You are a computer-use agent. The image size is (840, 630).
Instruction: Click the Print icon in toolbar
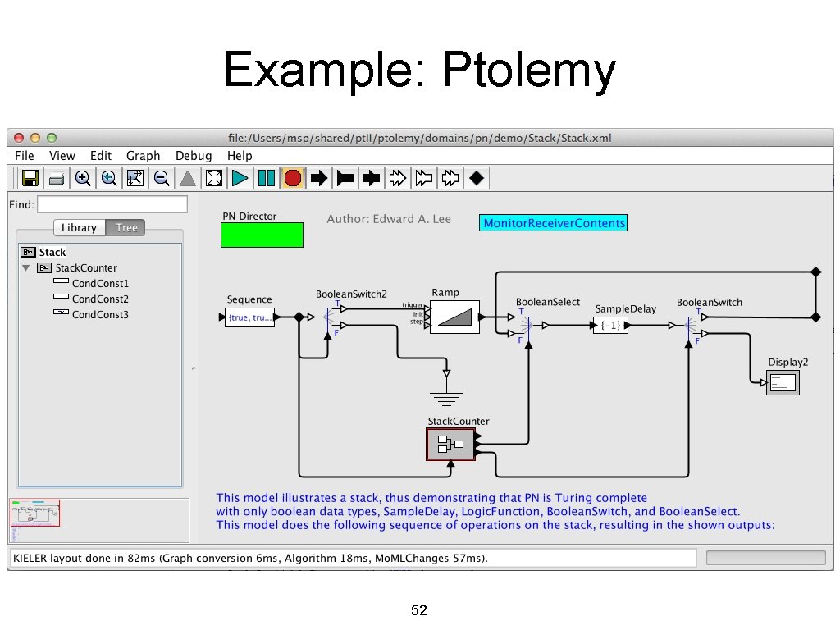click(x=57, y=178)
